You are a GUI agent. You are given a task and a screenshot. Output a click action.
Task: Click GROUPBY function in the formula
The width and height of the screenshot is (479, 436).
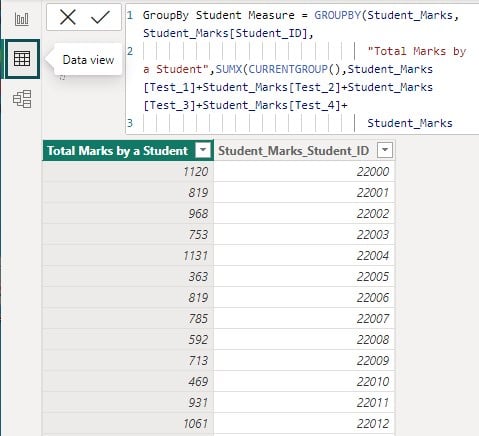(338, 15)
